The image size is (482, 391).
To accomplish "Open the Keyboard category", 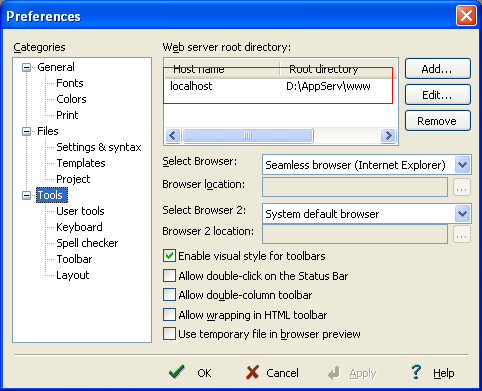I will (x=79, y=227).
